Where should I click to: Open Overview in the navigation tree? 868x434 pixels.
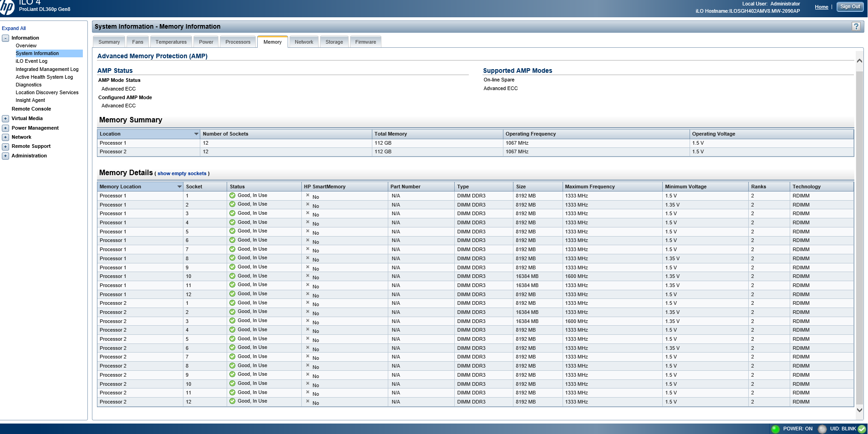click(x=26, y=45)
